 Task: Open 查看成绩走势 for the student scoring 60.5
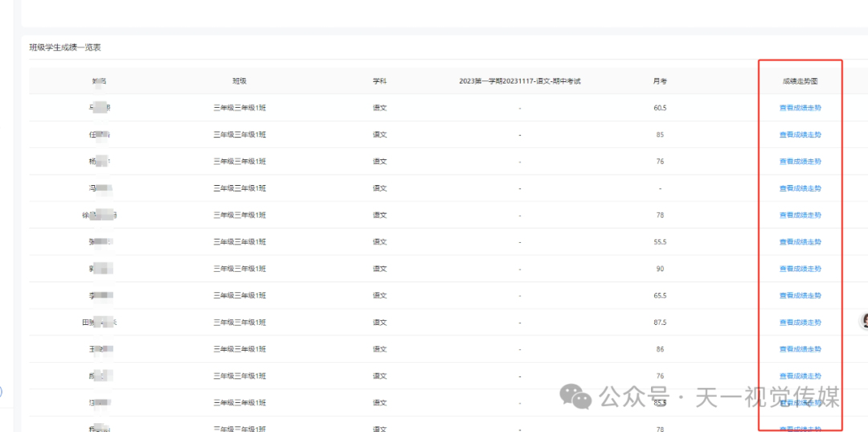point(800,108)
